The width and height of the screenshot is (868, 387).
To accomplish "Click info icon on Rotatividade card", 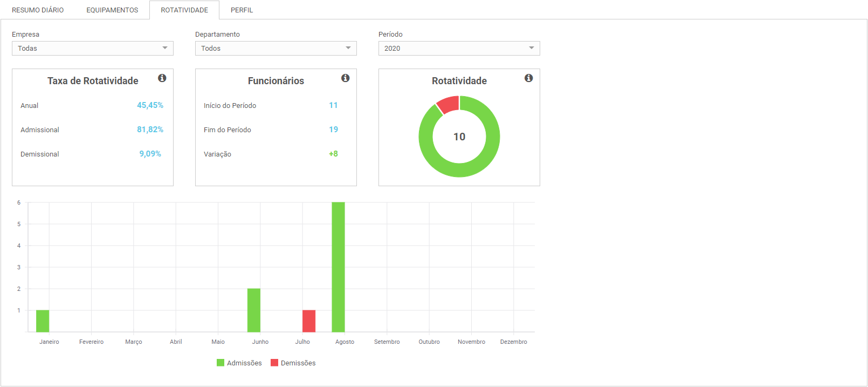I will click(x=528, y=78).
